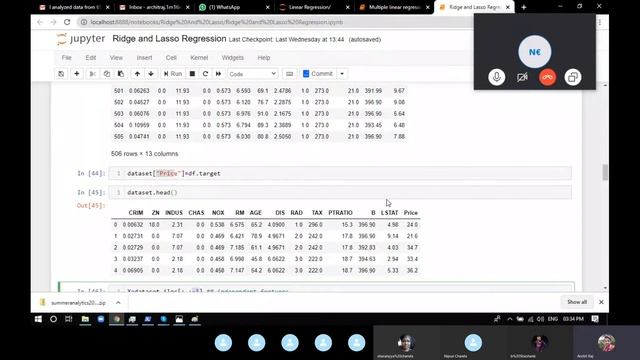Image resolution: width=640 pixels, height=360 pixels.
Task: Click the Jupyter logo
Action: coord(81,39)
